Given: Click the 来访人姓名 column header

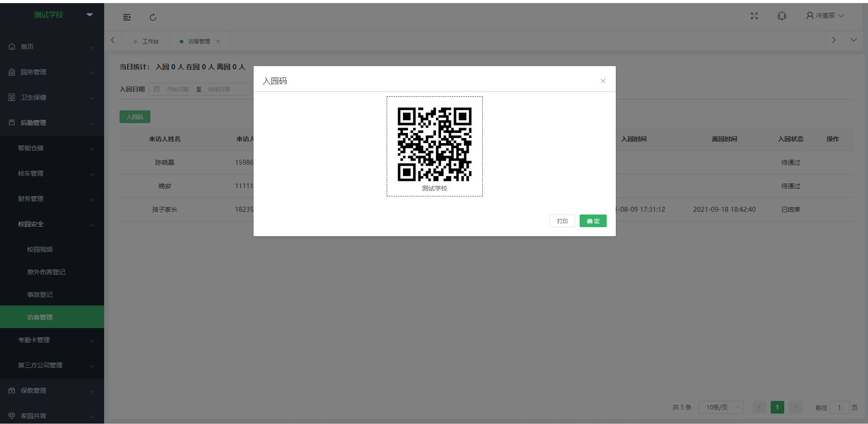Looking at the screenshot, I should [x=165, y=139].
